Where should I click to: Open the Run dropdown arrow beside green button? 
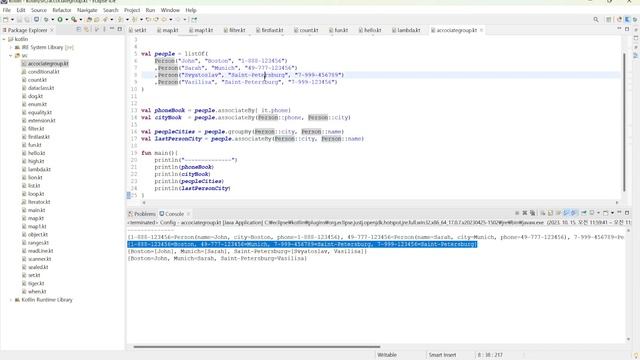pos(67,20)
